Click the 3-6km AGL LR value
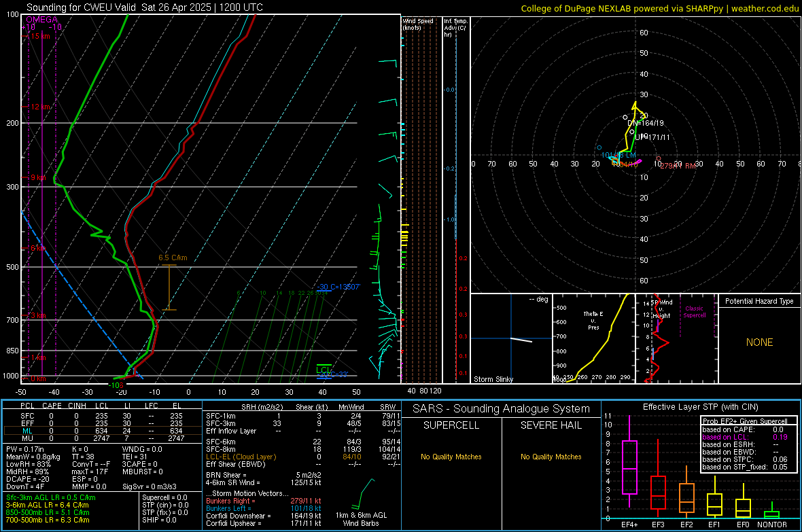This screenshot has width=802, height=532. pos(47,505)
